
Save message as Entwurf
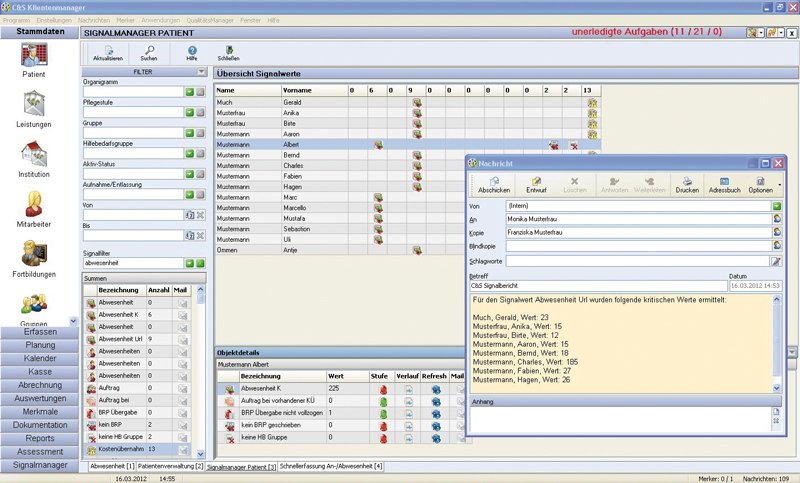536,185
